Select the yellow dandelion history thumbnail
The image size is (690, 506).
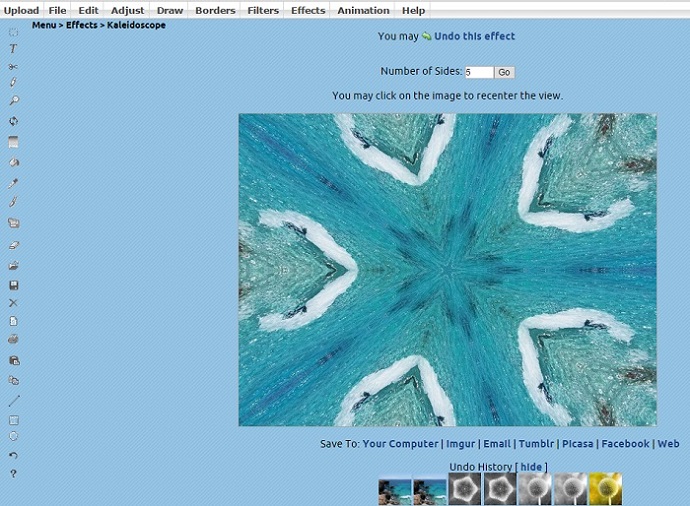(605, 489)
